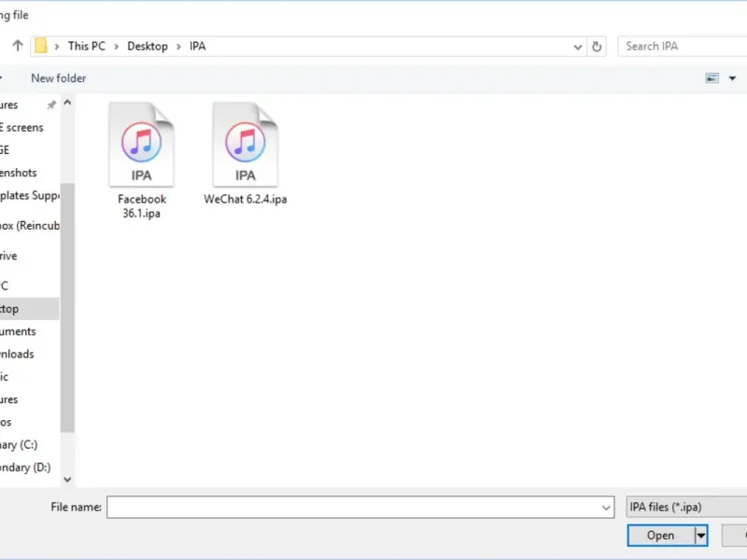Open the Documents sidebar item
This screenshot has width=747, height=560.
[x=18, y=331]
